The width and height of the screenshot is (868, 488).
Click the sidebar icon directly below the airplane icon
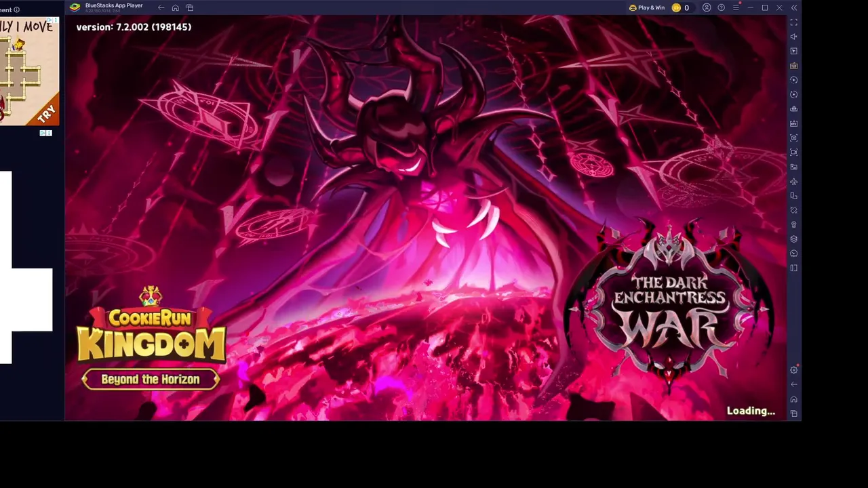coord(794,196)
